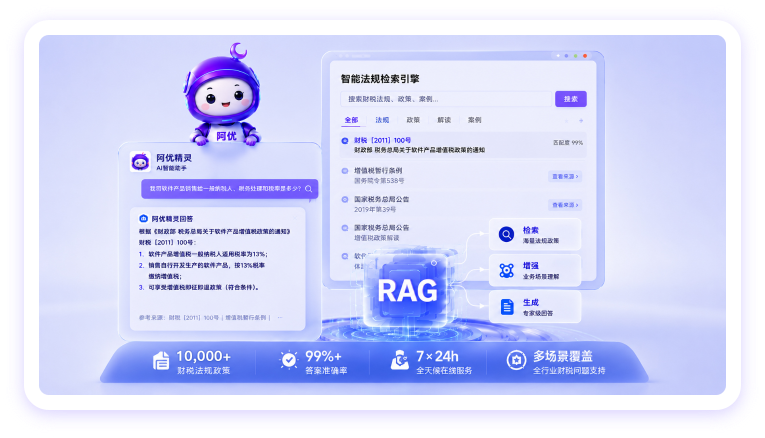Open the 财税〔2011〕100号 result title
The image size is (765, 438).
point(382,140)
